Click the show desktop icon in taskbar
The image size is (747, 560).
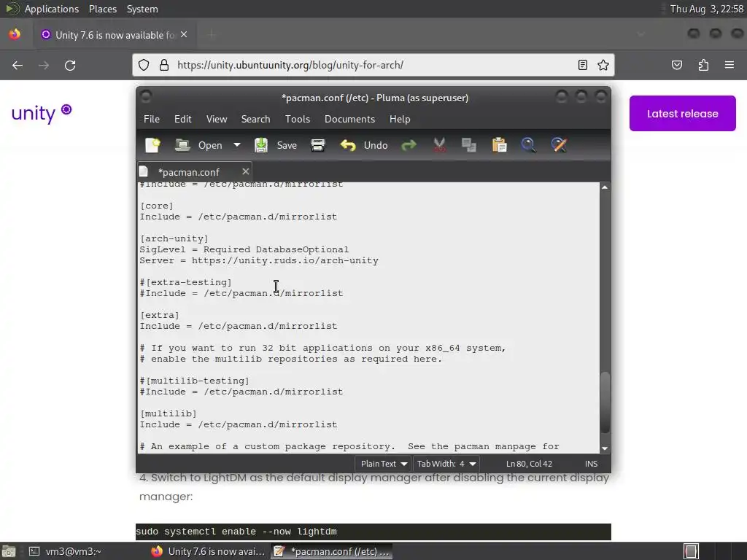[x=9, y=551]
